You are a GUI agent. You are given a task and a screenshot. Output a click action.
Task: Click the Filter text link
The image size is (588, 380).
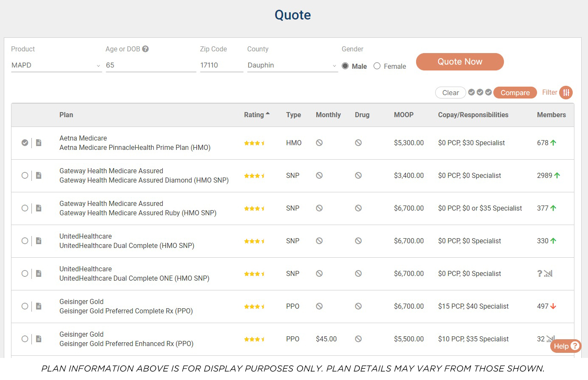pyautogui.click(x=549, y=92)
